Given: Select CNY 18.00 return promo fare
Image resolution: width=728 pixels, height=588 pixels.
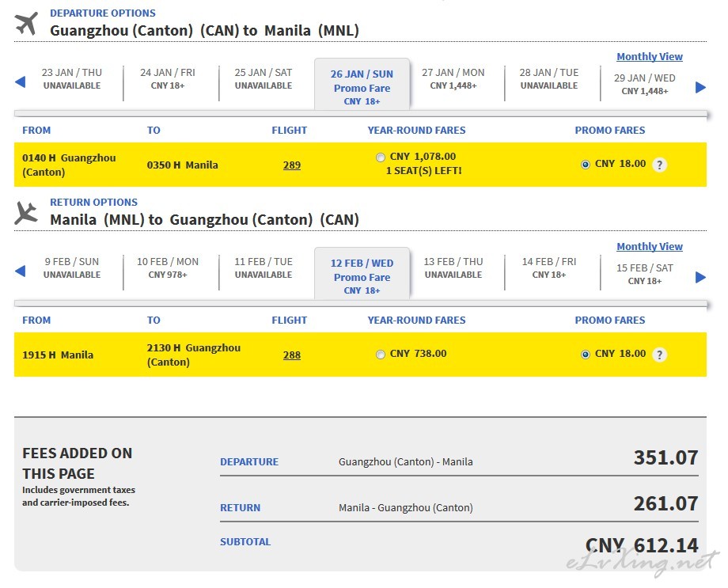Looking at the screenshot, I should (585, 355).
